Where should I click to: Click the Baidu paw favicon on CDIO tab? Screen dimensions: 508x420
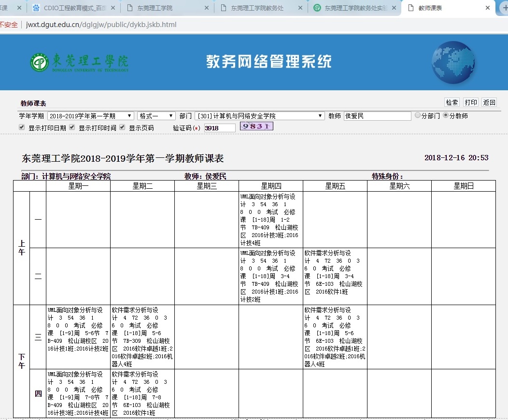tap(36, 8)
